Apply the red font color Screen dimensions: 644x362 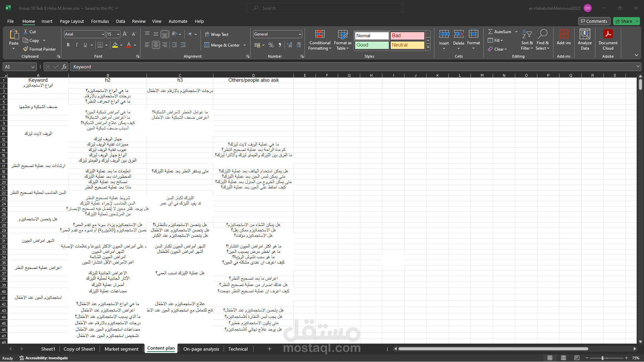tap(129, 45)
